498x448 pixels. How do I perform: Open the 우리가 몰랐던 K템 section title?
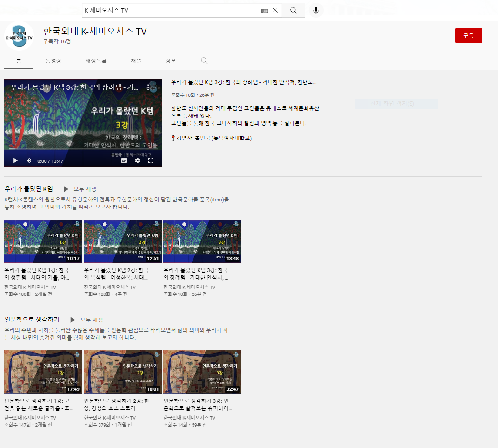point(28,189)
